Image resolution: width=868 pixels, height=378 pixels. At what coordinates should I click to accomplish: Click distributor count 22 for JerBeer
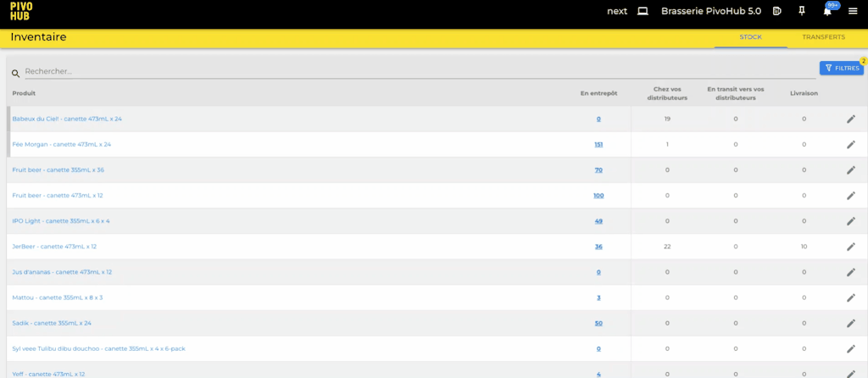(x=667, y=247)
